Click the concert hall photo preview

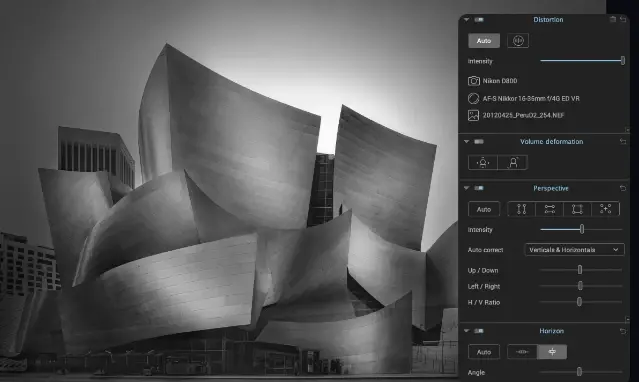click(x=228, y=191)
